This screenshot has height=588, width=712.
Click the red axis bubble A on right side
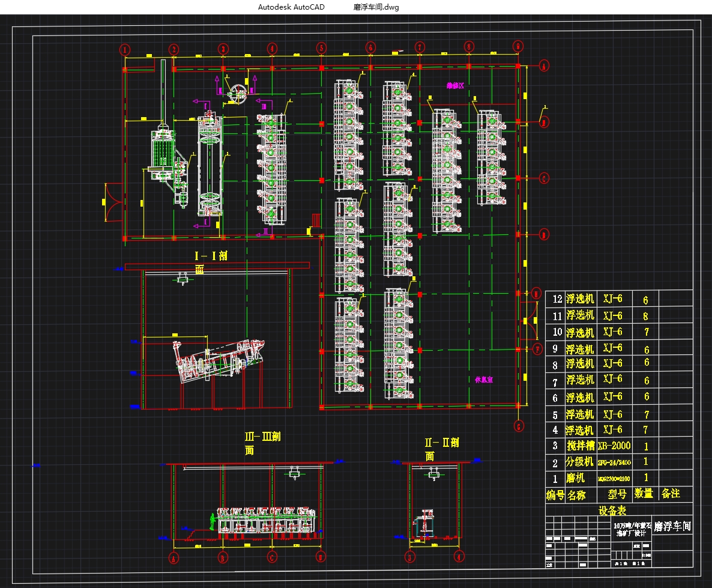click(543, 66)
